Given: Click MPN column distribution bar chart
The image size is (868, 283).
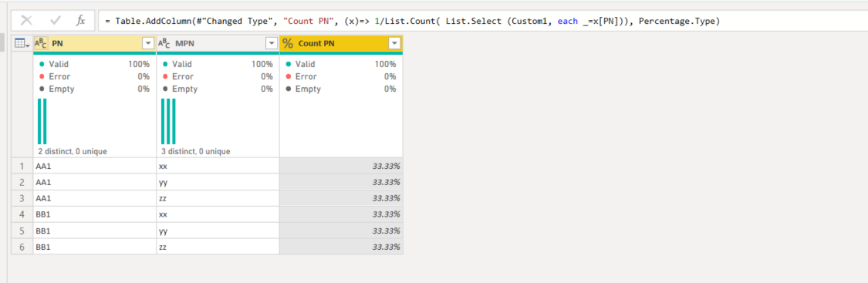Looking at the screenshot, I should [168, 122].
